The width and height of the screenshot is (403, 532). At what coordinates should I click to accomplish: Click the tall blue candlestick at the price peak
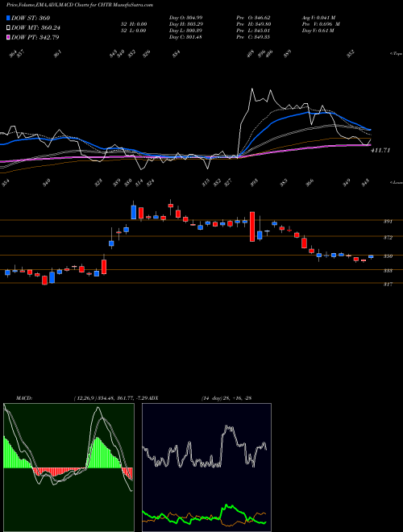134,210
